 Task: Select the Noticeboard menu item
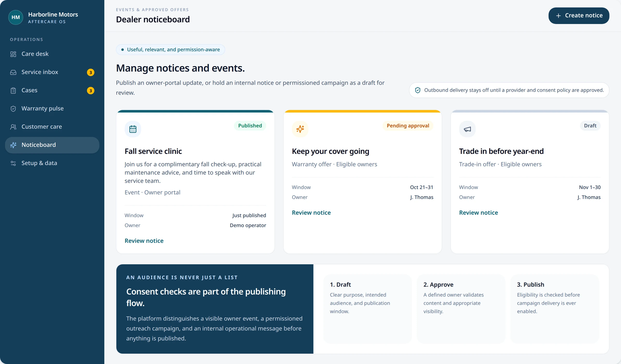[x=52, y=145]
